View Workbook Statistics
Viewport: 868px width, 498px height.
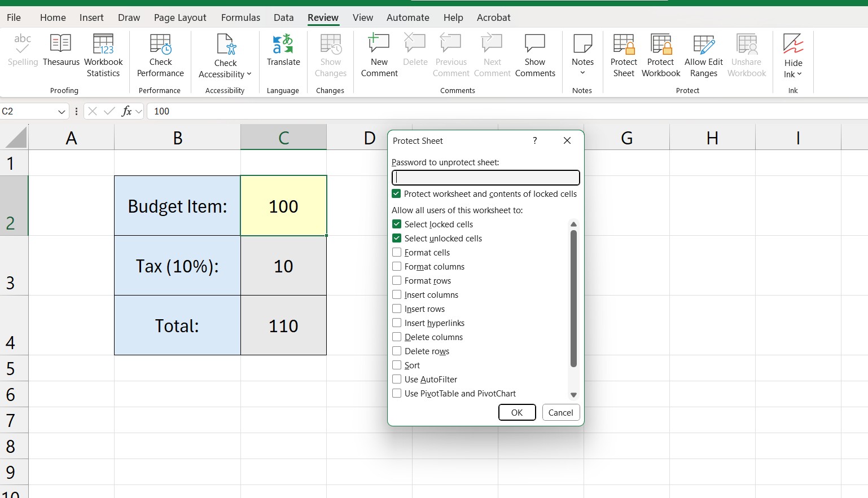pos(103,54)
